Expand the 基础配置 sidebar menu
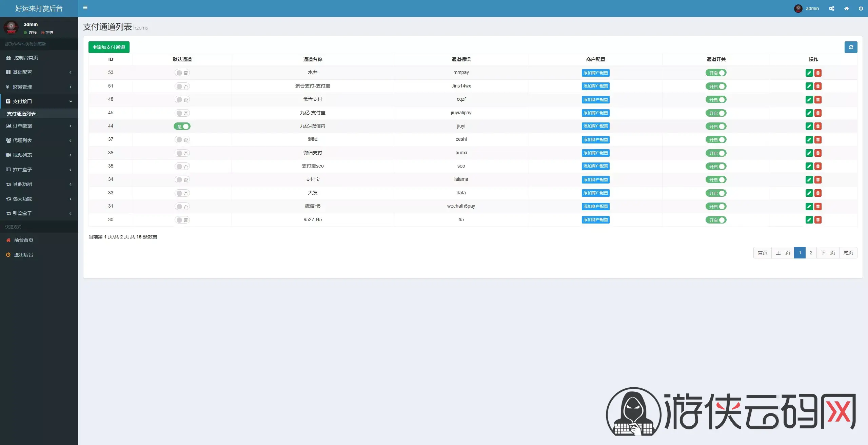This screenshot has height=445, width=868. tap(39, 72)
